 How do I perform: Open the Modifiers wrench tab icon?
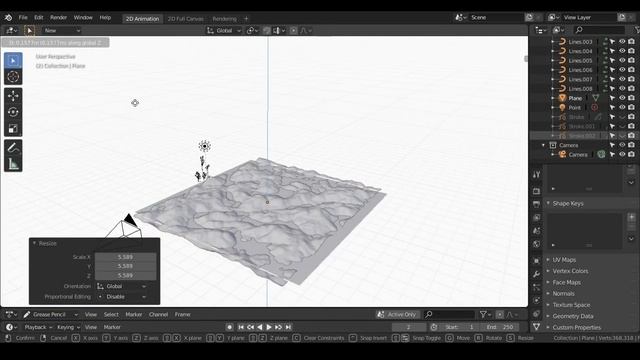536,274
